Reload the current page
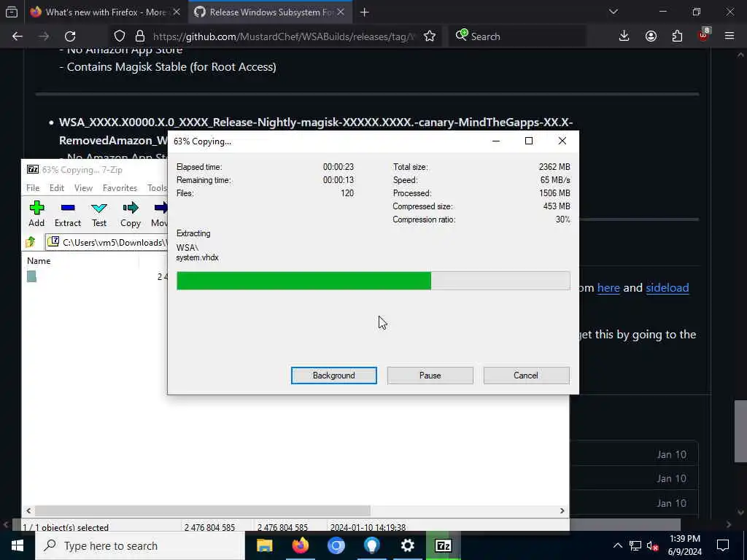This screenshot has height=560, width=747. pyautogui.click(x=70, y=36)
